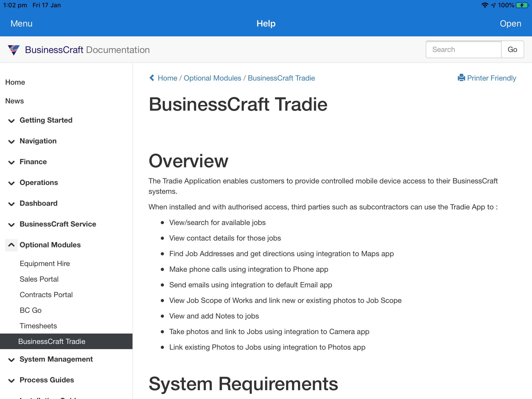The height and width of the screenshot is (399, 532).
Task: Click the Help title in top bar
Action: point(266,23)
